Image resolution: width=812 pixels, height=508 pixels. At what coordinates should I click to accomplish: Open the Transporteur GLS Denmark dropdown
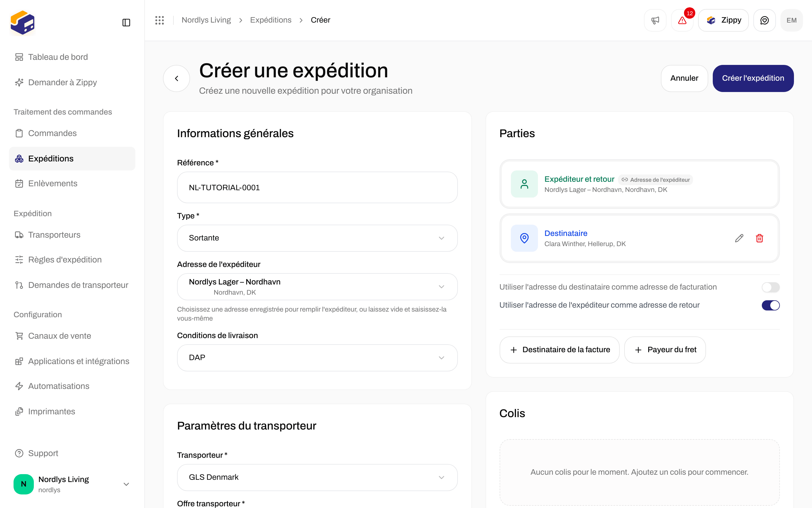coord(317,478)
